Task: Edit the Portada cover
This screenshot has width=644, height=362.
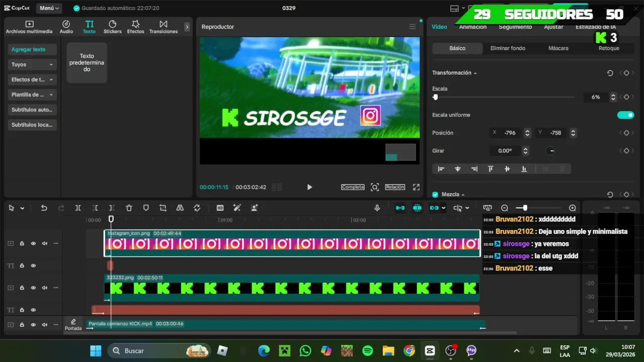Action: point(73,325)
